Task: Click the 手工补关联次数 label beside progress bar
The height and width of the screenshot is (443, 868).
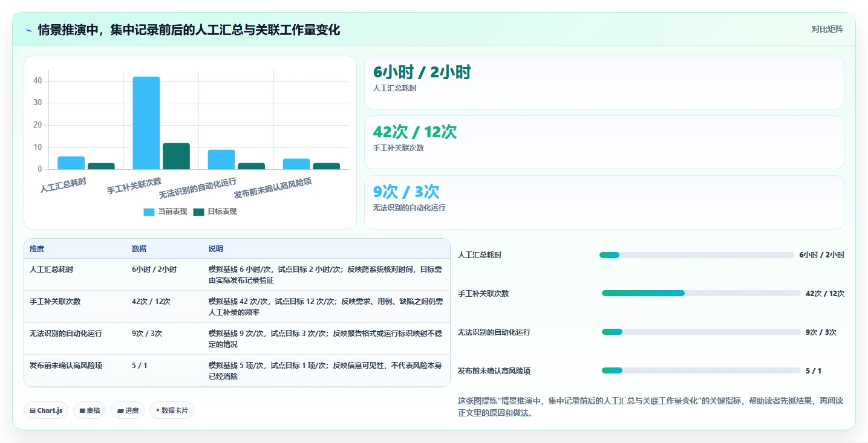Action: coord(483,294)
